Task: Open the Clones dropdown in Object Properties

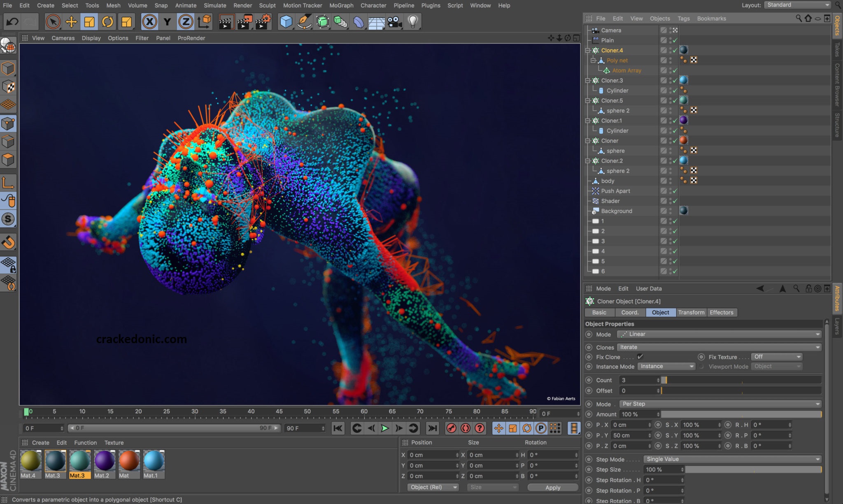Action: pyautogui.click(x=719, y=347)
